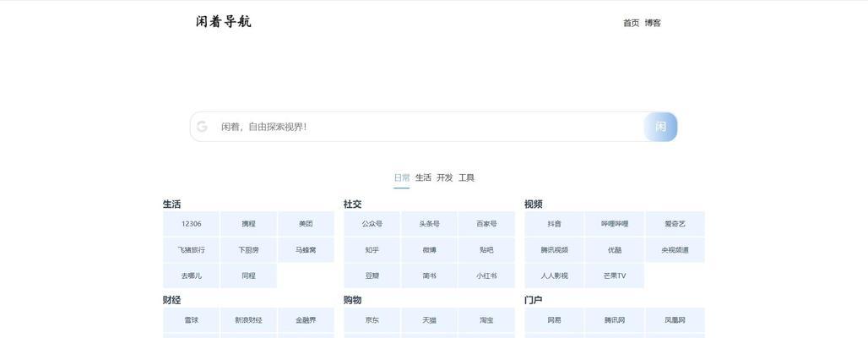The height and width of the screenshot is (338, 868).
Task: Click the 购物 category heading
Action: click(353, 300)
